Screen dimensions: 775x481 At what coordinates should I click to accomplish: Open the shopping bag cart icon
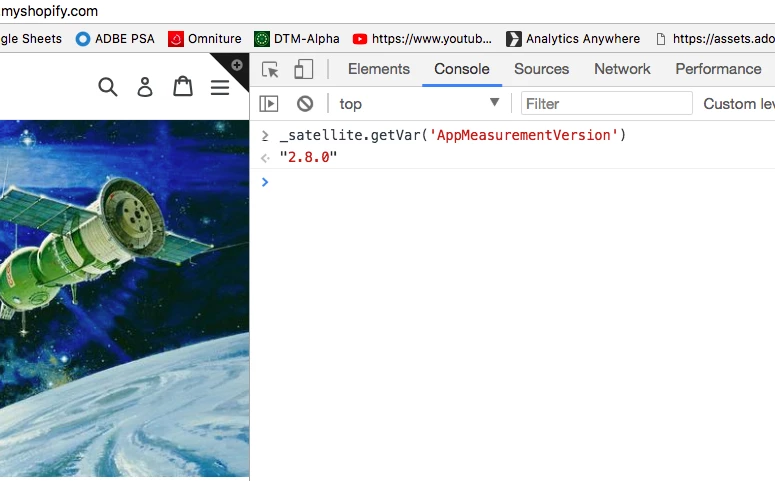[x=183, y=87]
